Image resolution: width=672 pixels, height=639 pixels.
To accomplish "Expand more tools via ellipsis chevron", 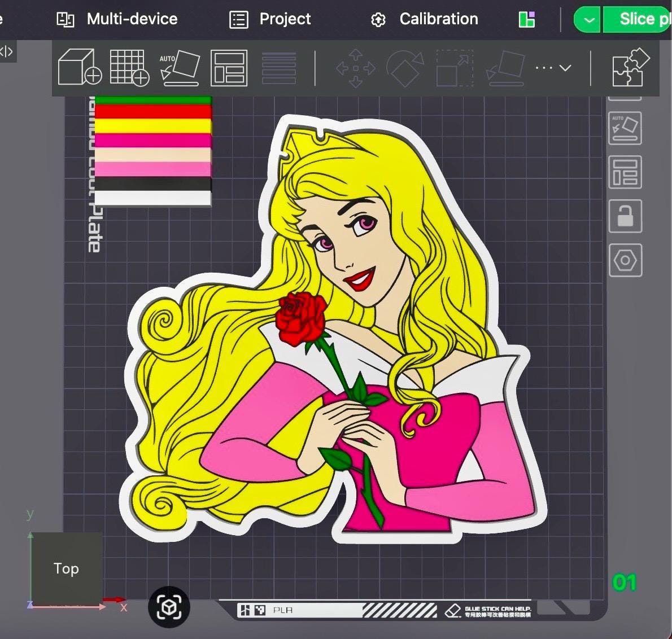I will pyautogui.click(x=553, y=68).
